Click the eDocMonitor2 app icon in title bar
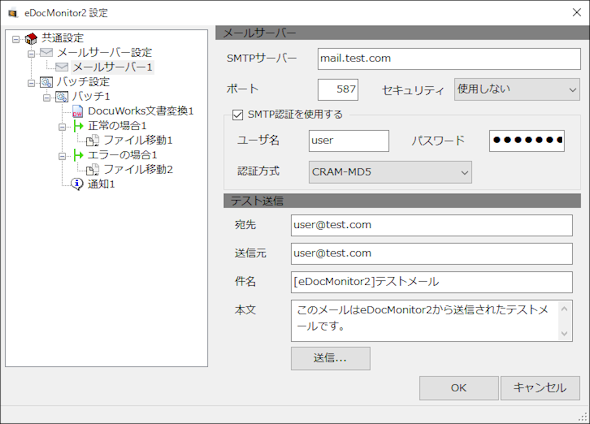590x424 pixels. pos(13,13)
